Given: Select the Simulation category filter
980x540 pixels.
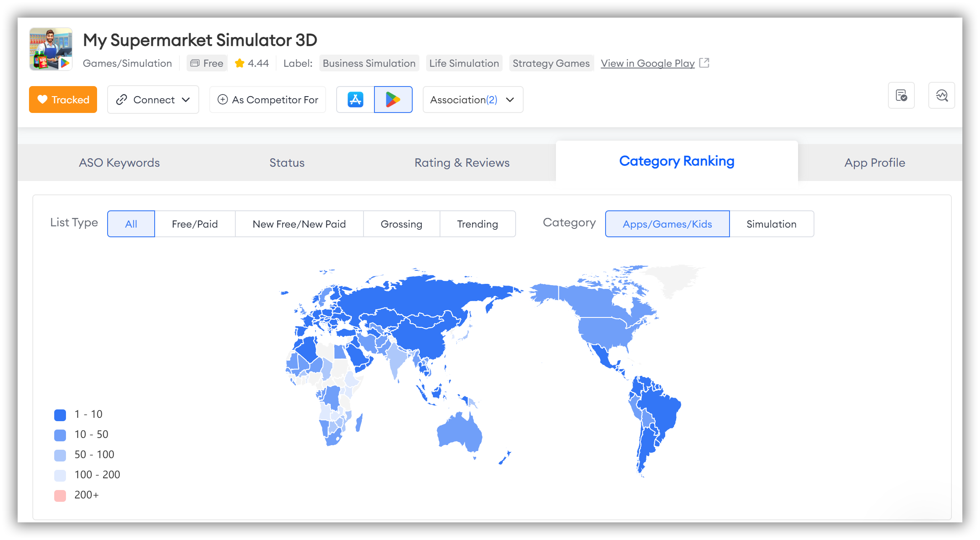Looking at the screenshot, I should [x=771, y=223].
